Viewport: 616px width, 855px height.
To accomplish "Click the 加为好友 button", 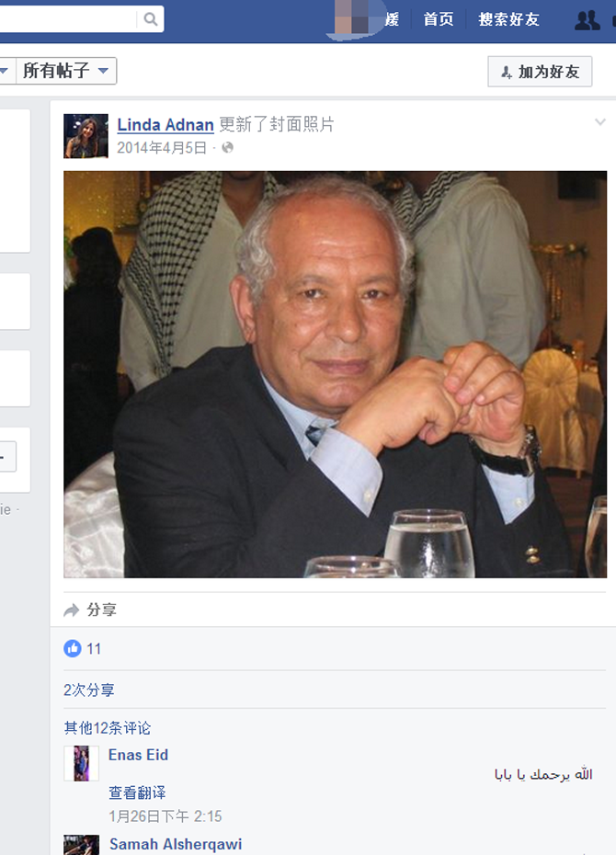I will click(x=540, y=72).
